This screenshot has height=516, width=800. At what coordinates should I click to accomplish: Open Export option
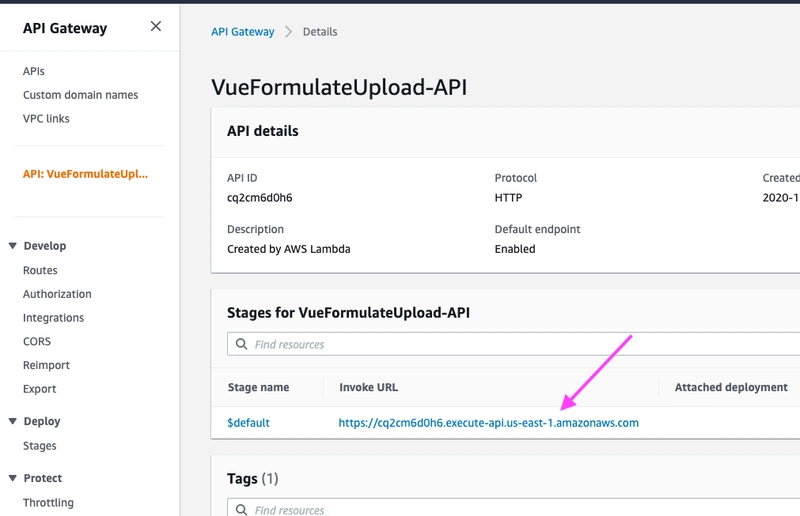pyautogui.click(x=39, y=389)
